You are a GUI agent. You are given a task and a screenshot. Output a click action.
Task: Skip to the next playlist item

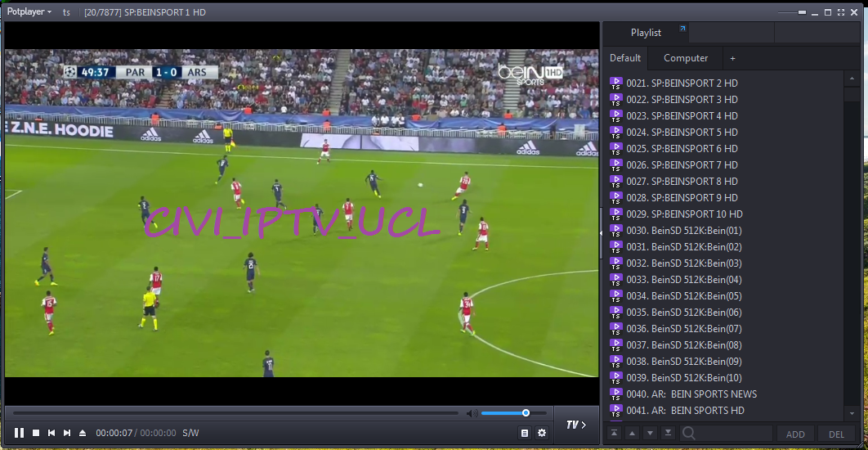[67, 433]
